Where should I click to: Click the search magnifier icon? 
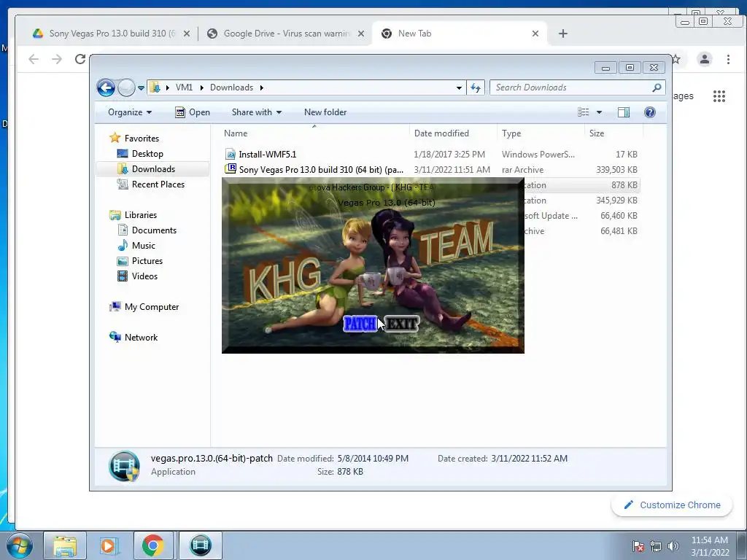[657, 87]
